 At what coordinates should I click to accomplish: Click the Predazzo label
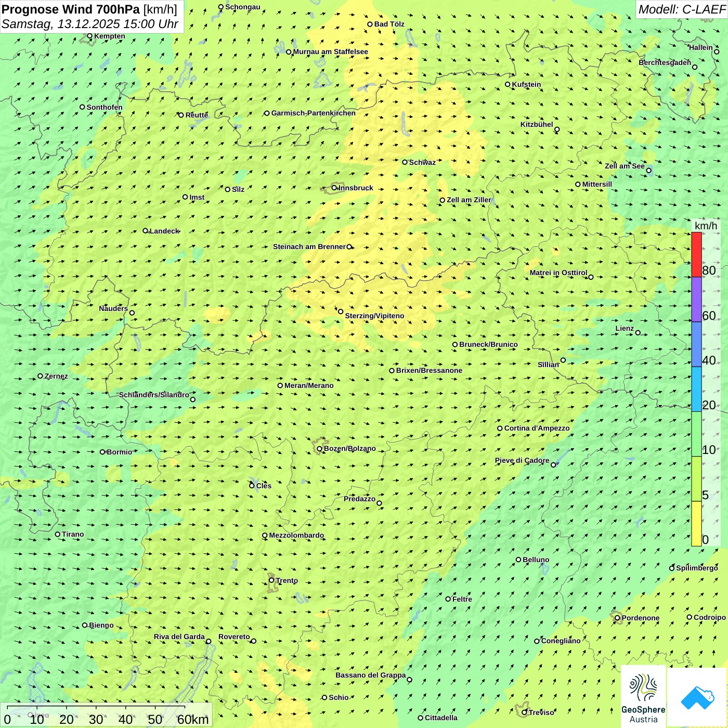click(359, 499)
